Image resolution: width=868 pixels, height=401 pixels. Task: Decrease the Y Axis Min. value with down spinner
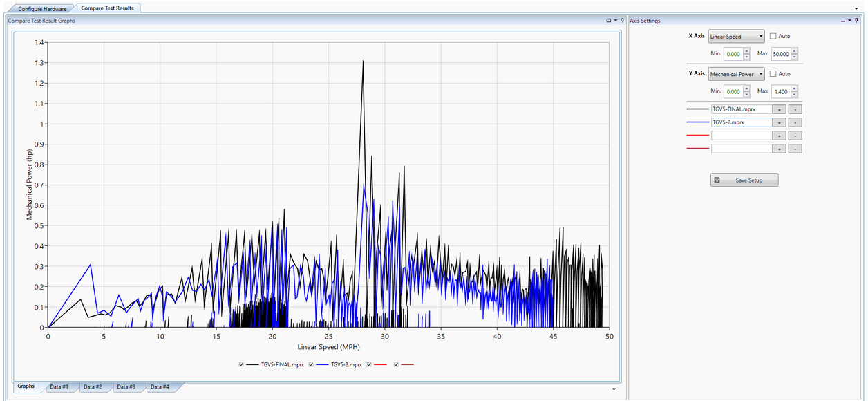click(x=746, y=94)
